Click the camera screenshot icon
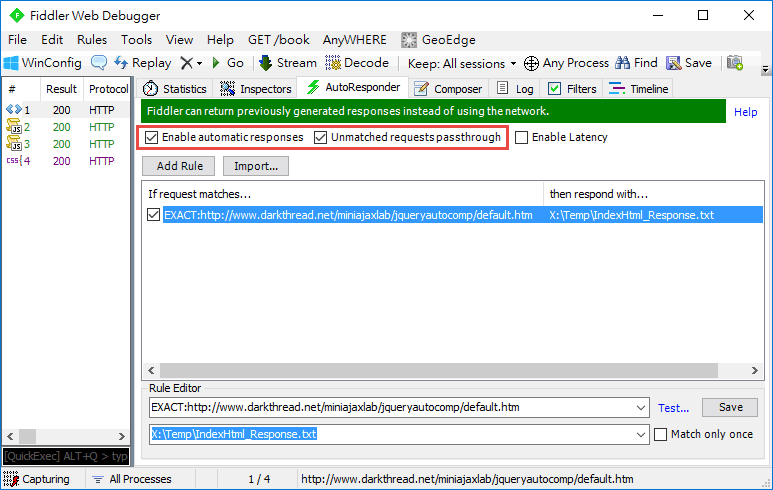Image resolution: width=773 pixels, height=490 pixels. 735,63
